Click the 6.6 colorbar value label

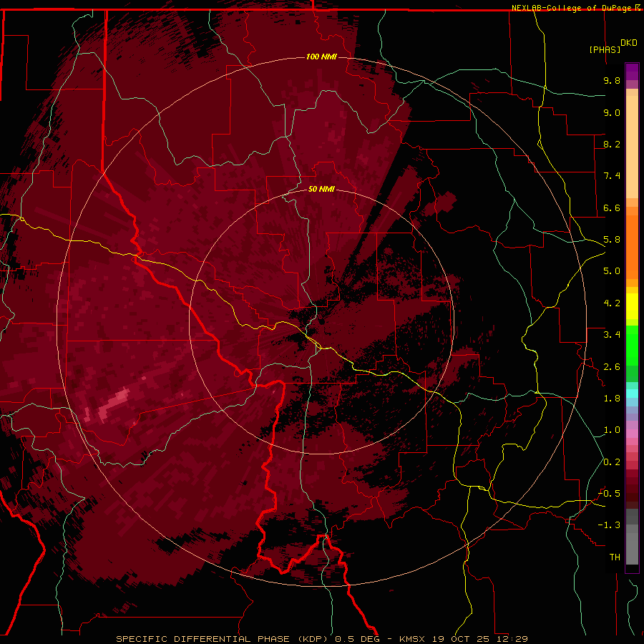(x=612, y=208)
